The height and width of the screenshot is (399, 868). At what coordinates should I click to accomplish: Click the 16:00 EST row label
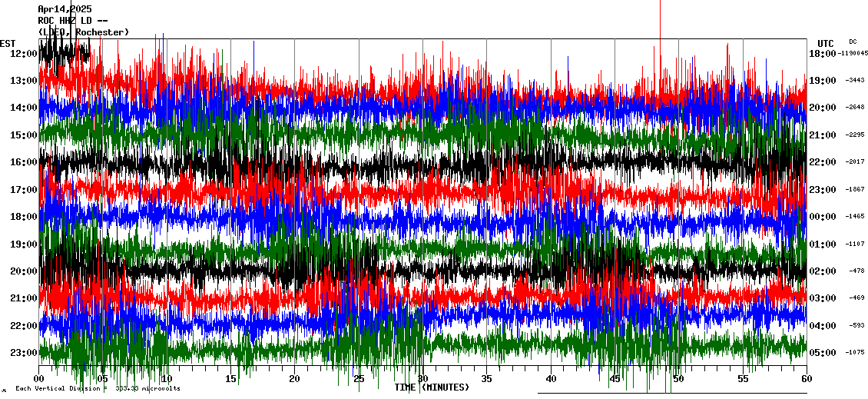pyautogui.click(x=24, y=162)
